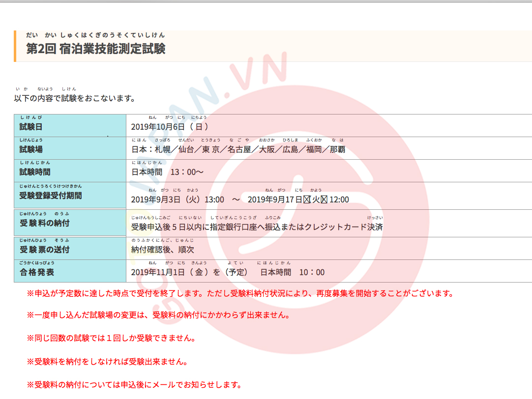Select the 試験場 label cell
532x399 pixels.
[70, 149]
